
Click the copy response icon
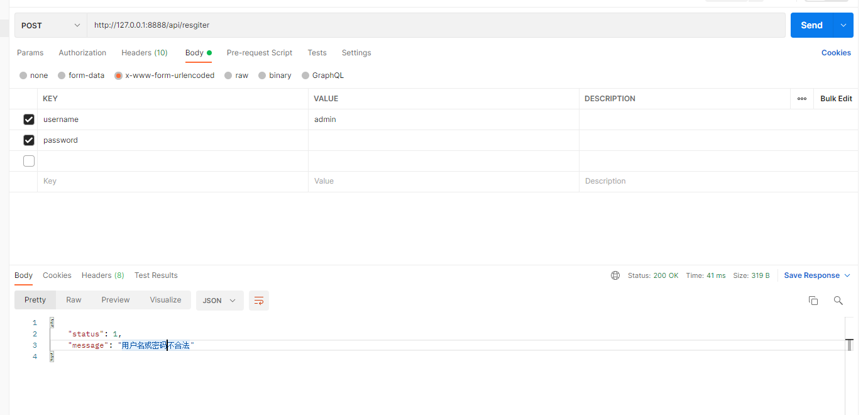[813, 301]
